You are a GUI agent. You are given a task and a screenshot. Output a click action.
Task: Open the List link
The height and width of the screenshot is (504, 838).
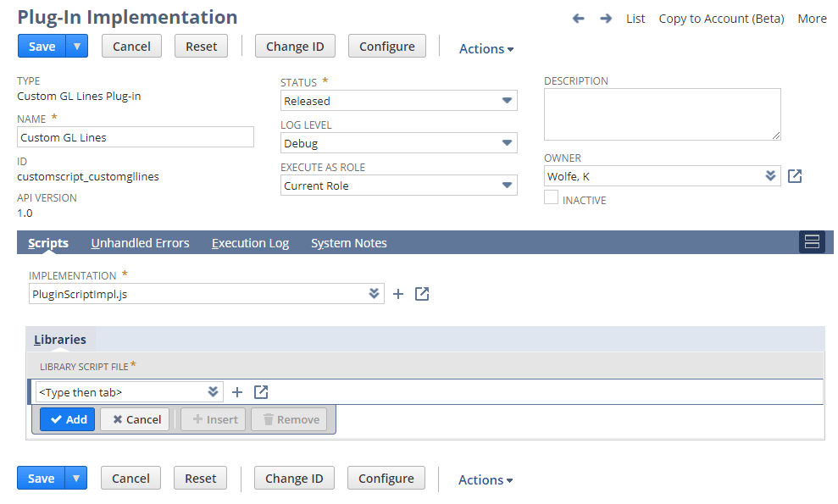(x=635, y=19)
